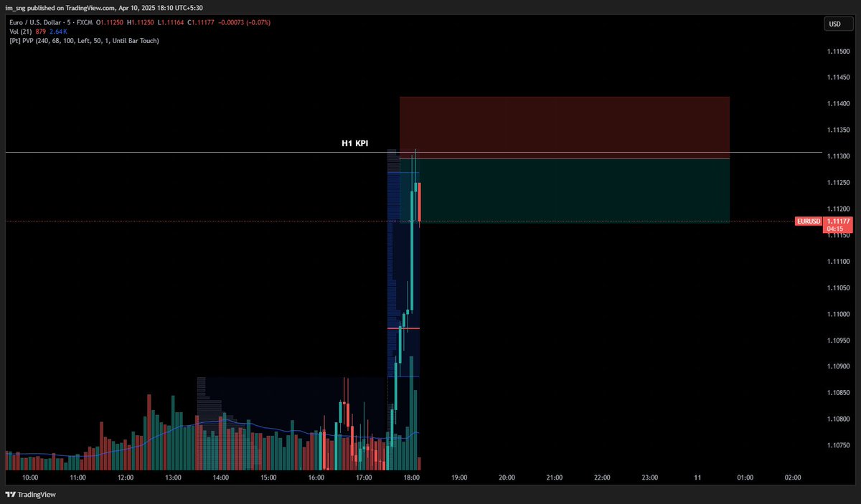The height and width of the screenshot is (504, 861).
Task: Click the volume average value 2.64K
Action: [57, 32]
